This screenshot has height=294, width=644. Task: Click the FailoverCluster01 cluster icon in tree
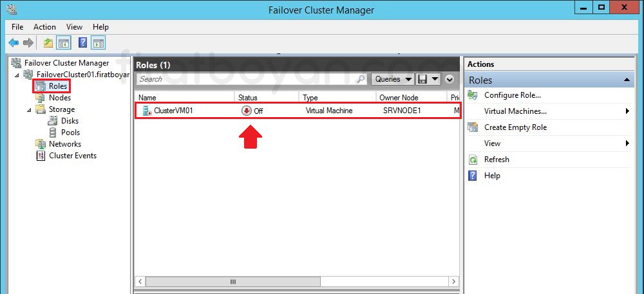coord(29,74)
